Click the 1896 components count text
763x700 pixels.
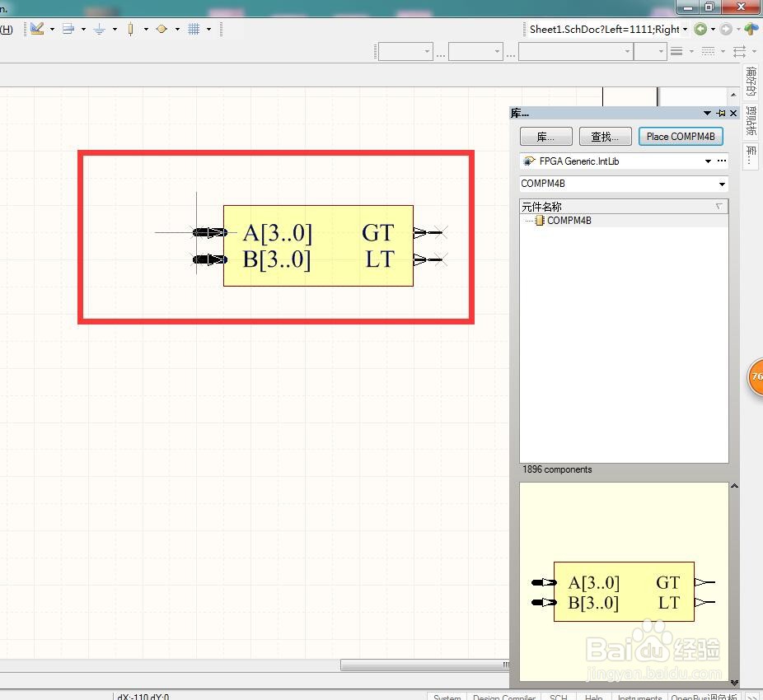pyautogui.click(x=557, y=469)
